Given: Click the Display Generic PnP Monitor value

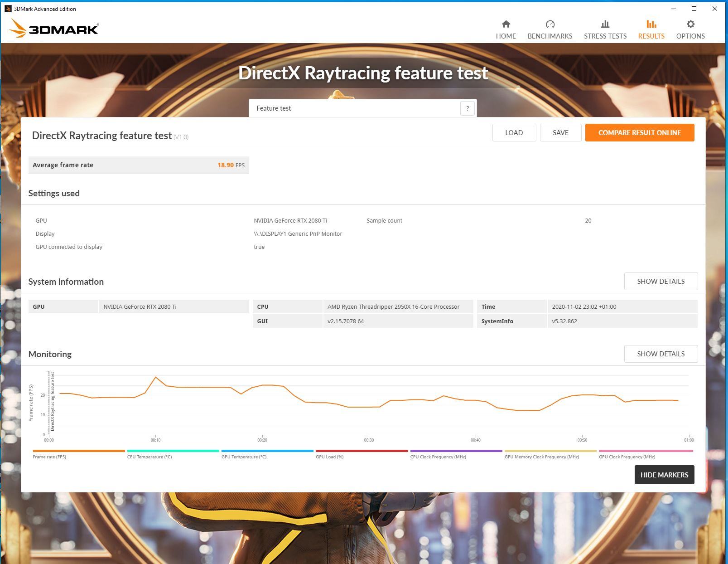Looking at the screenshot, I should pyautogui.click(x=298, y=233).
